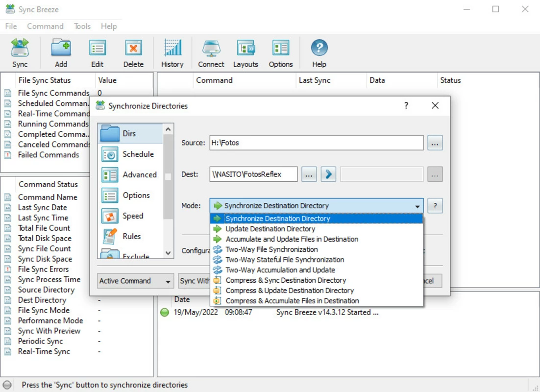Select the Schedule clock icon in sidebar
The image size is (540, 392).
tap(110, 154)
